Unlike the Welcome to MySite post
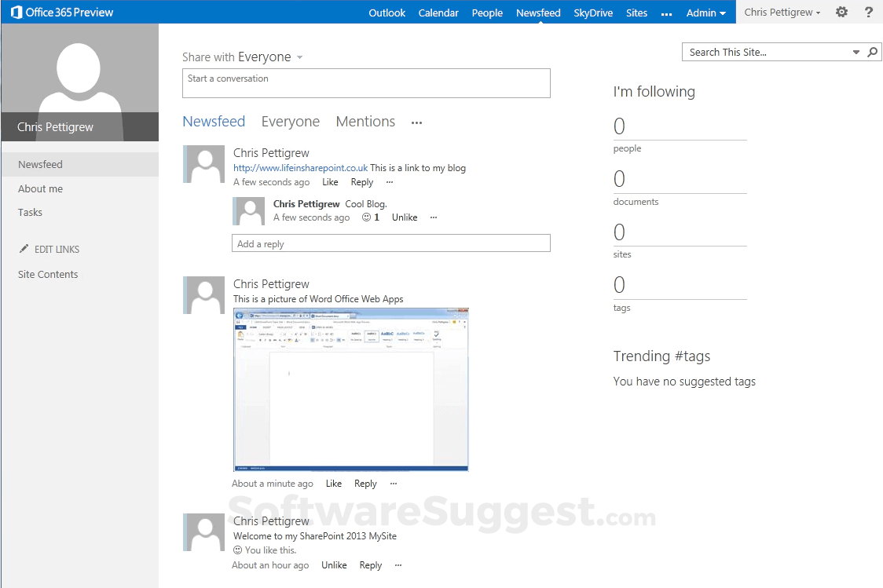The image size is (883, 588). [x=334, y=564]
